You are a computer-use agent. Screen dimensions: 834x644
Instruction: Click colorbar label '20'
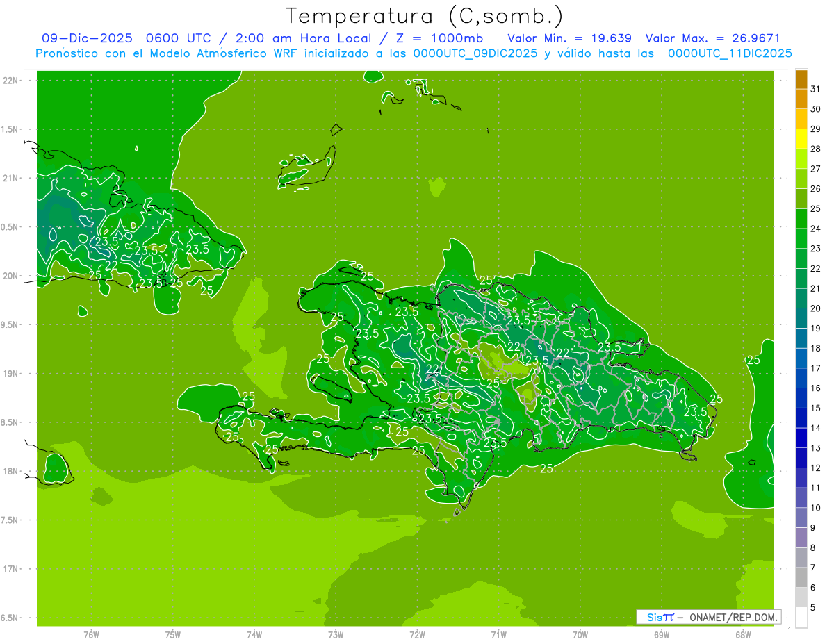pos(815,308)
